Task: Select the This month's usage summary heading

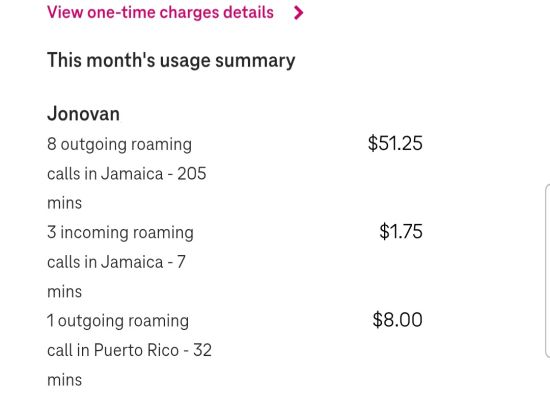Action: tap(171, 60)
